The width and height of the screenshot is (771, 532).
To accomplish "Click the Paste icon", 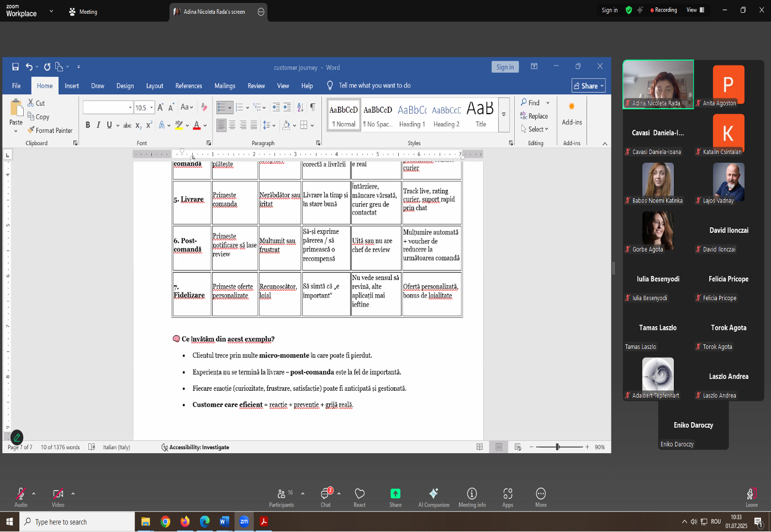I will tap(16, 109).
